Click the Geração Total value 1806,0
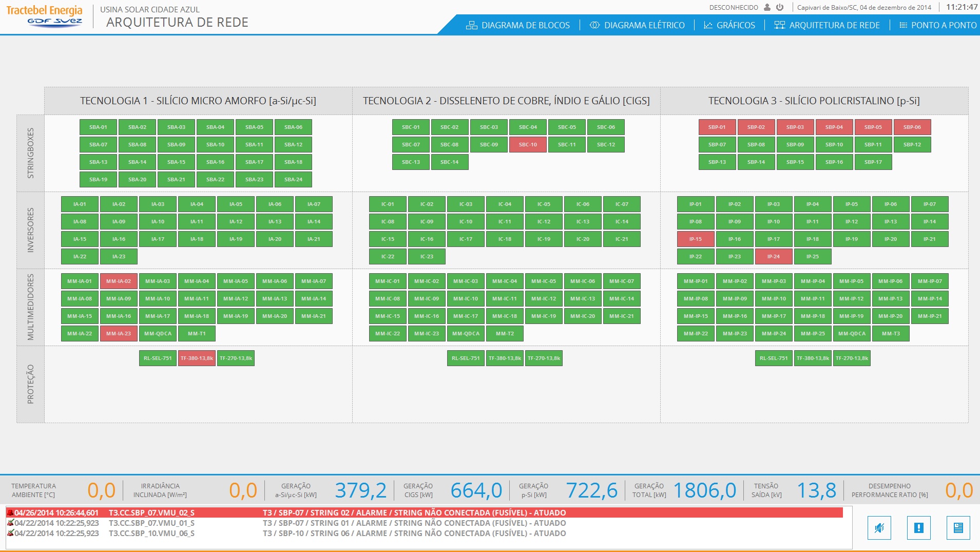The width and height of the screenshot is (980, 552). (x=704, y=490)
